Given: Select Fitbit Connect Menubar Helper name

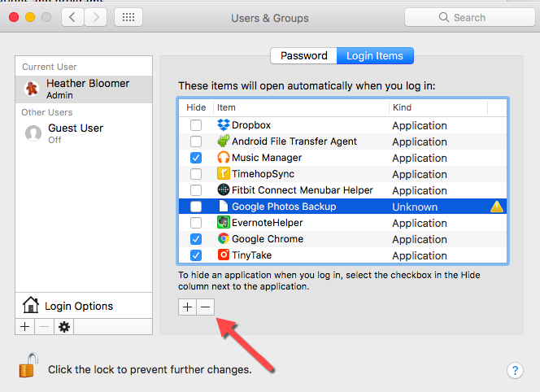Looking at the screenshot, I should click(x=303, y=190).
